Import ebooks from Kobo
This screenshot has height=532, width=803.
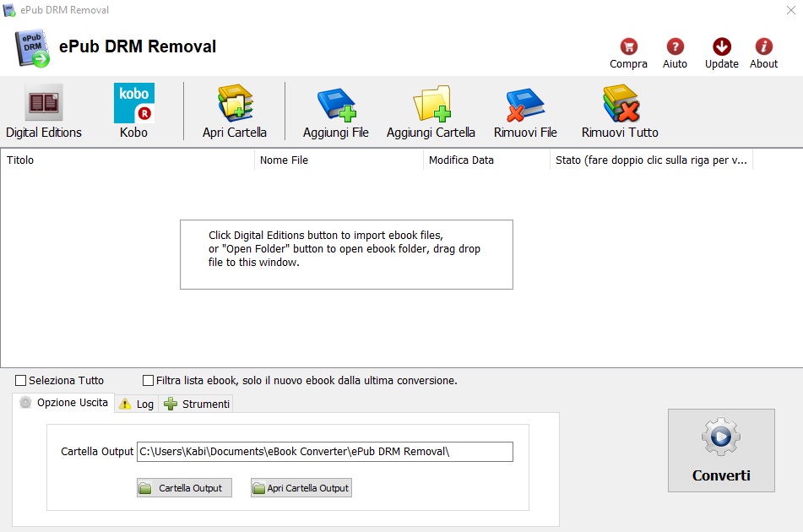[x=133, y=111]
